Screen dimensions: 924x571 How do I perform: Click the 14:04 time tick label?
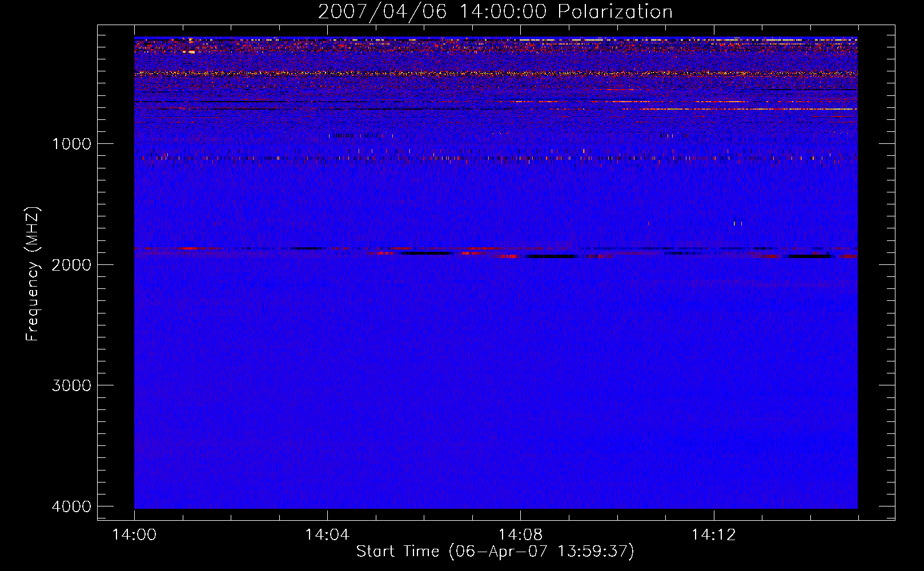point(327,535)
